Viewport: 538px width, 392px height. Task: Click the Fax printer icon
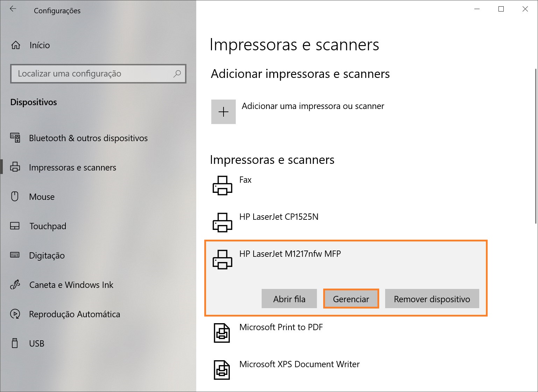222,186
